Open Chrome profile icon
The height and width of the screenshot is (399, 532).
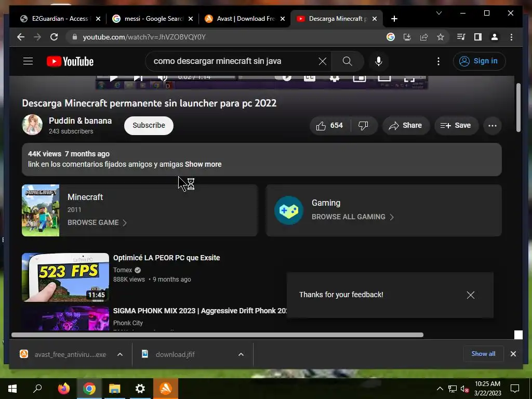coord(495,37)
